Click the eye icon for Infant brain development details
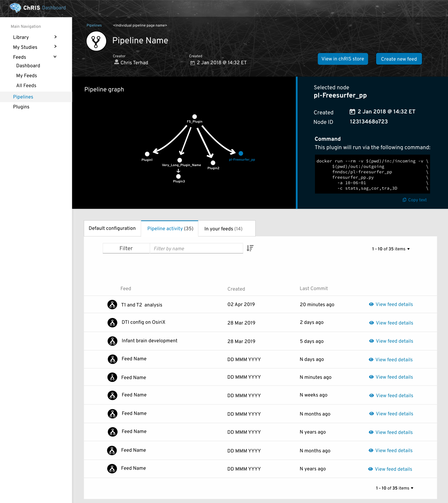The image size is (448, 503). click(371, 341)
